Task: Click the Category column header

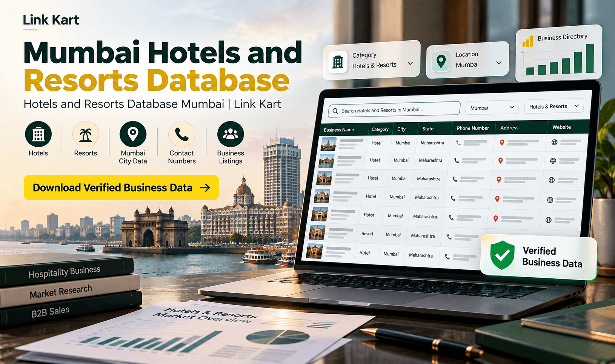Action: tap(380, 129)
